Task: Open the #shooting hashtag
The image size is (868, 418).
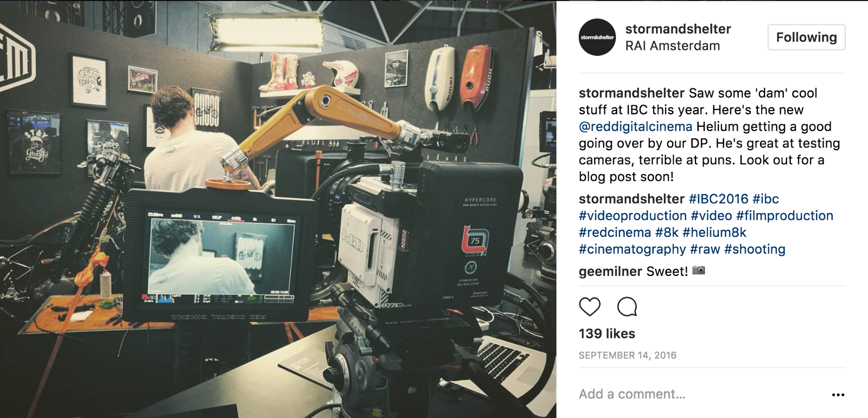Action: [755, 249]
